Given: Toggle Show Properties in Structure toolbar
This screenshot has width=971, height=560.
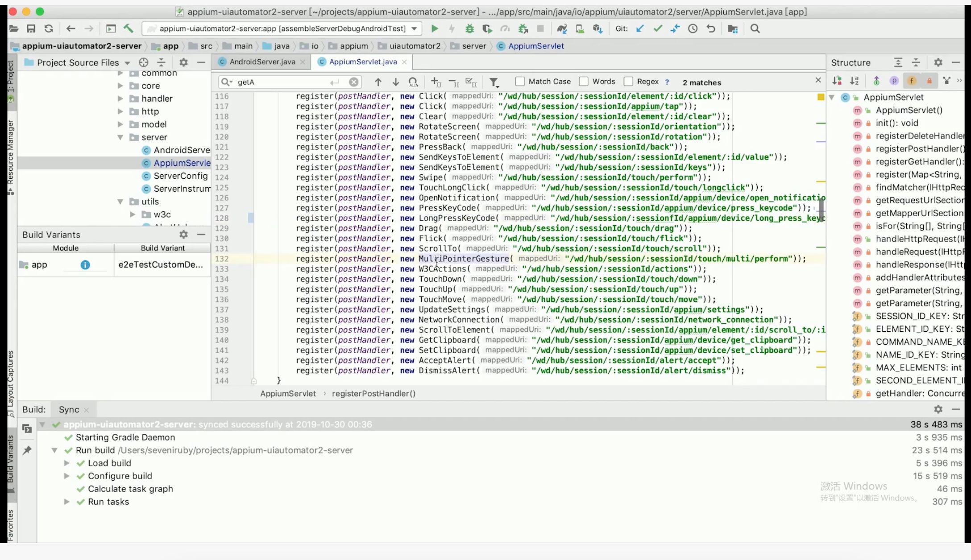Looking at the screenshot, I should click(x=894, y=81).
